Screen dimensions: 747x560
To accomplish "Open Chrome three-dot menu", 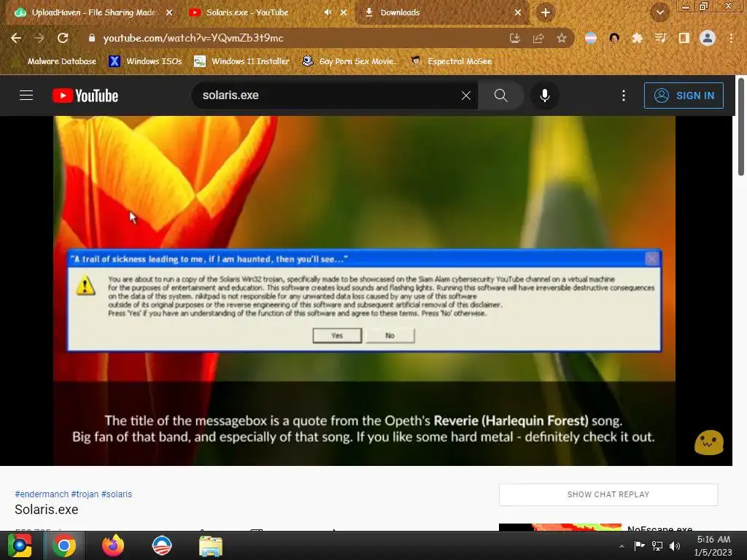I will point(731,38).
